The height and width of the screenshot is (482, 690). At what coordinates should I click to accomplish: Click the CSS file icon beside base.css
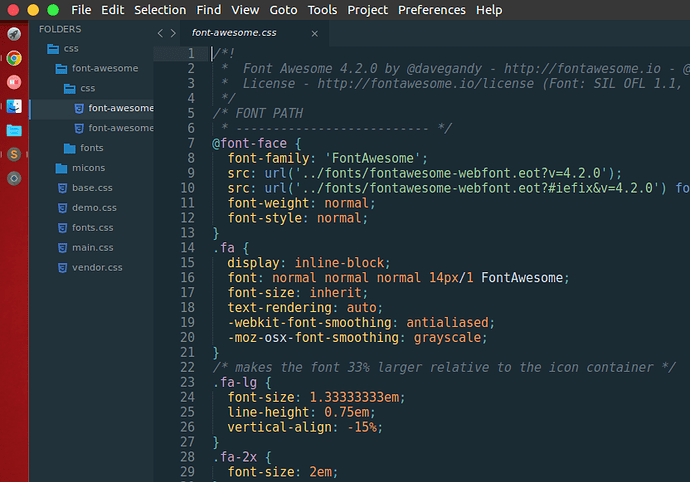click(62, 188)
